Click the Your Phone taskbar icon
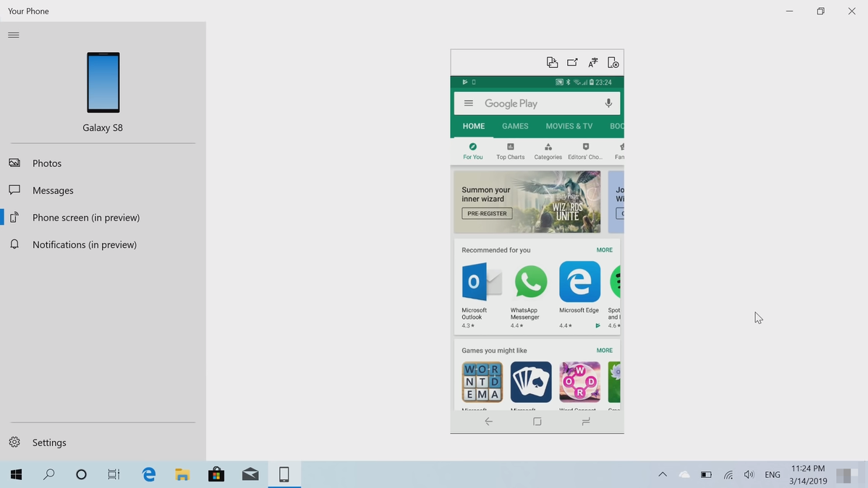The height and width of the screenshot is (488, 868). point(284,474)
